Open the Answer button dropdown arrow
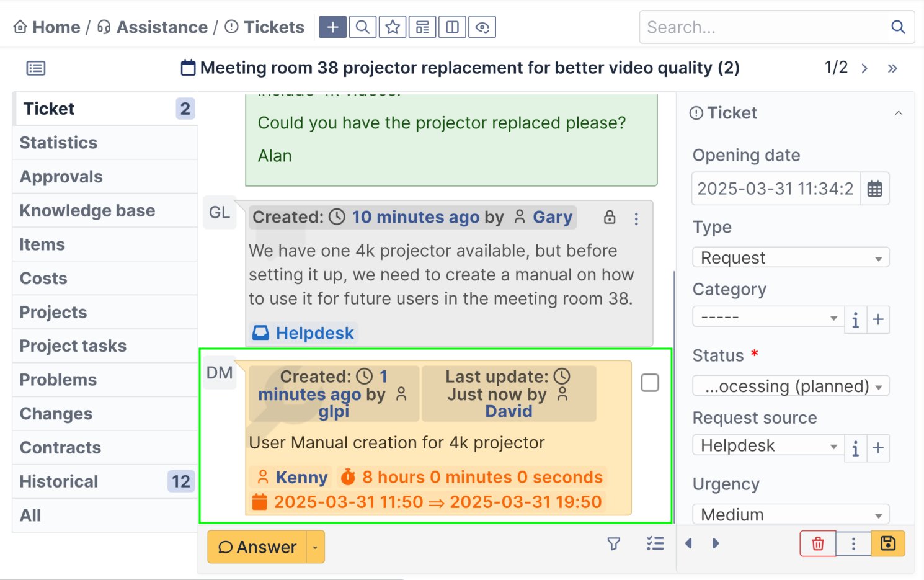The height and width of the screenshot is (580, 924). pyautogui.click(x=316, y=547)
